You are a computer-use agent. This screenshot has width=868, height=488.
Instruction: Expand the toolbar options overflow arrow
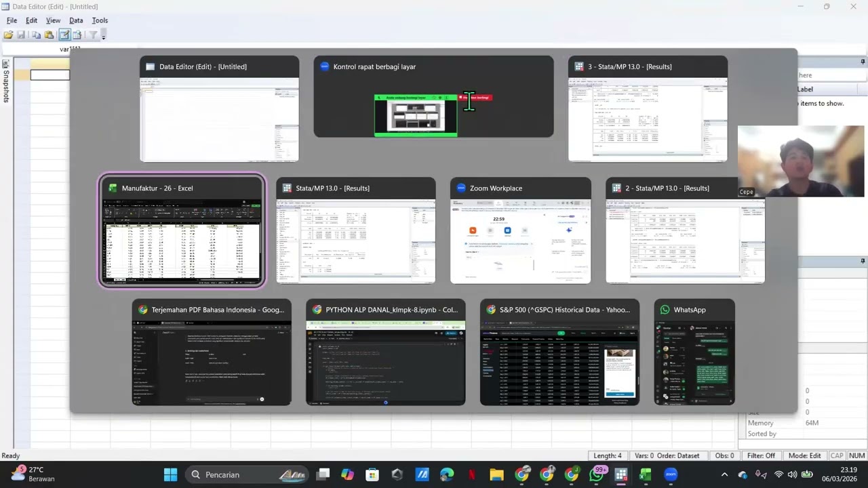(x=104, y=35)
